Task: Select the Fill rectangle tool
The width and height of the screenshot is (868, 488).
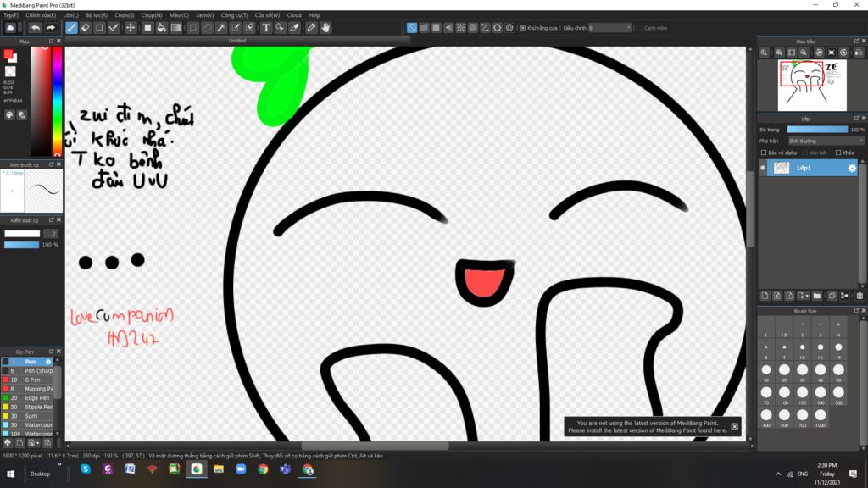Action: pos(147,28)
